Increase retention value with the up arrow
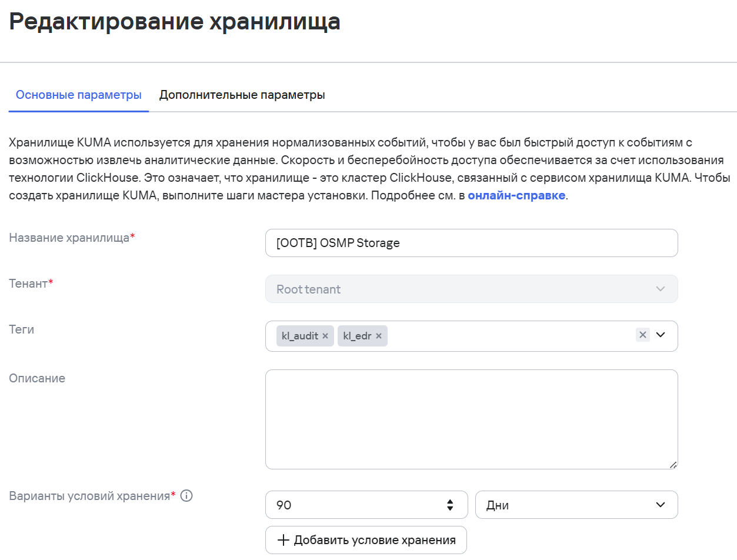The image size is (737, 560). (449, 501)
